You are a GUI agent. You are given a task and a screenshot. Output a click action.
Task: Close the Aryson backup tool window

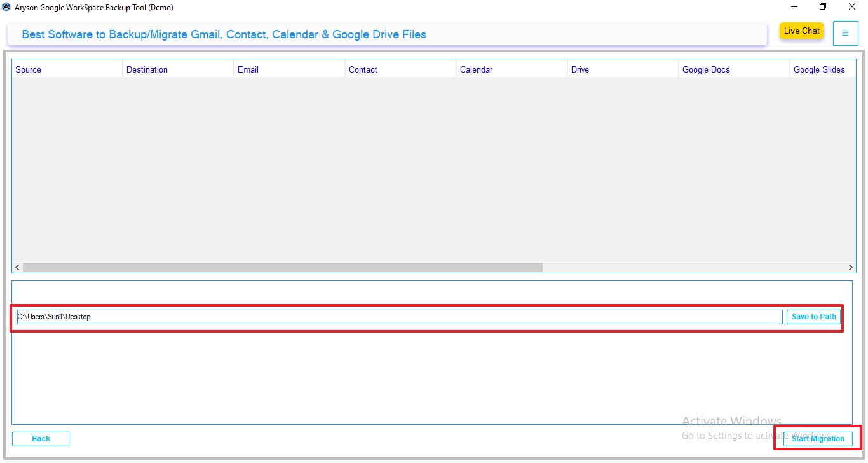tap(852, 7)
